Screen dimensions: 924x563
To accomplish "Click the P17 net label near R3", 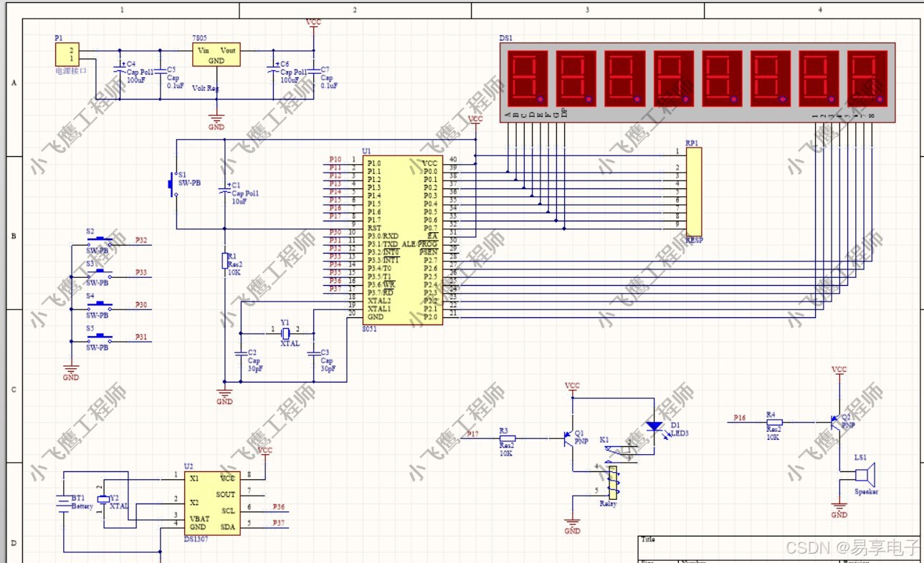I will coord(472,435).
